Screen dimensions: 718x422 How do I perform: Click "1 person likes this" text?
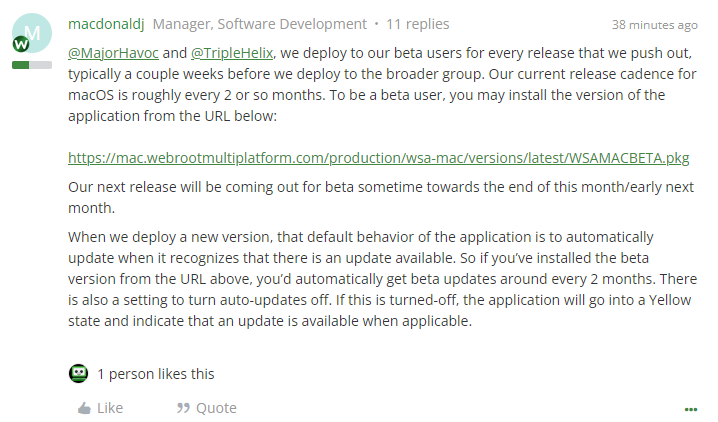(x=155, y=374)
